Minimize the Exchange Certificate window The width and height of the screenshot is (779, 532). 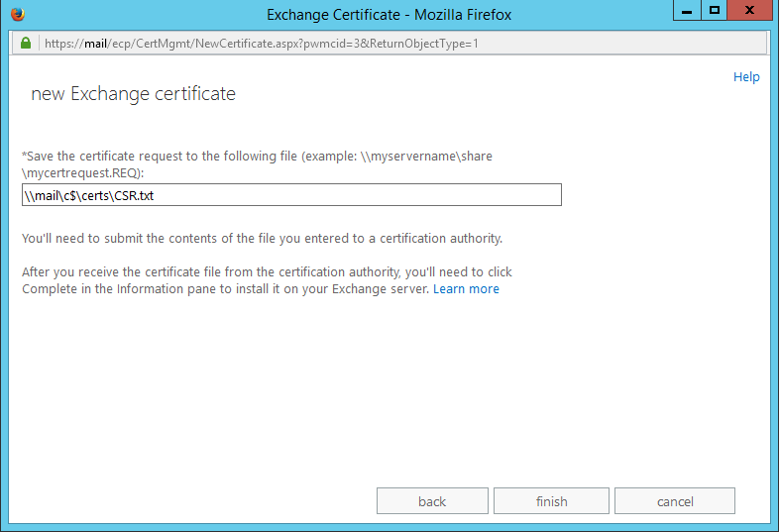(687, 11)
